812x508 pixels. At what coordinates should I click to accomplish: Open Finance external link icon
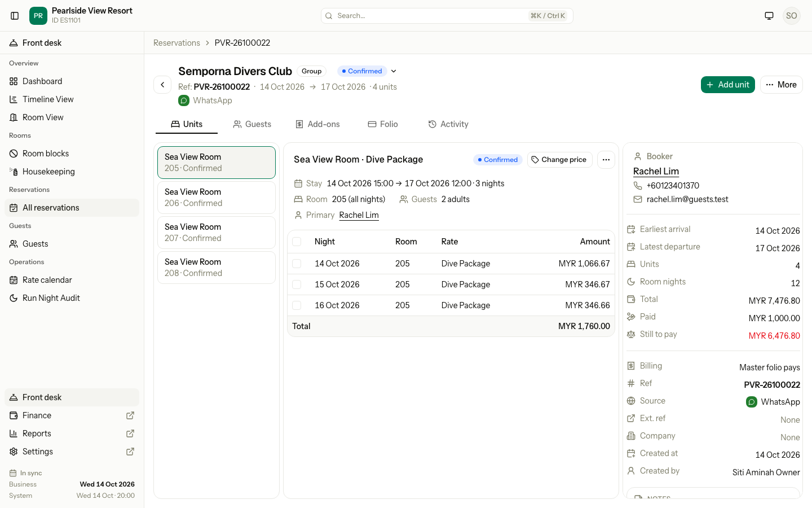[x=130, y=415]
